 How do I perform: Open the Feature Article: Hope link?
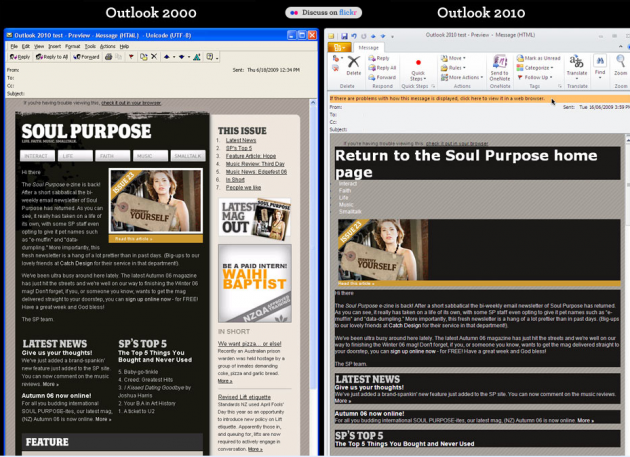click(251, 156)
